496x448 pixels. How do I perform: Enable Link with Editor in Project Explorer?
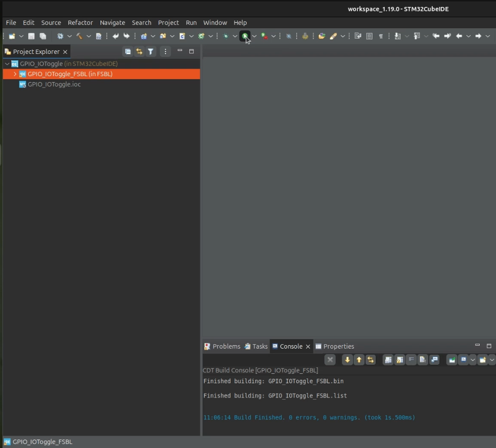tap(138, 51)
